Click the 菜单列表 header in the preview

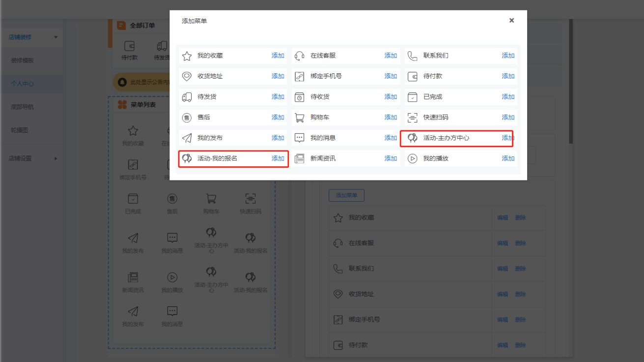(x=143, y=105)
